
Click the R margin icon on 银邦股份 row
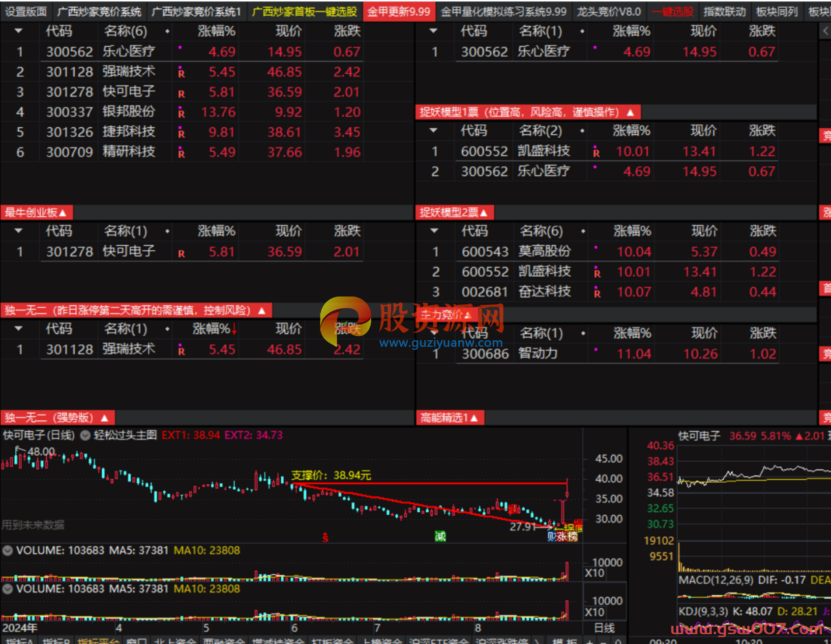tap(181, 113)
